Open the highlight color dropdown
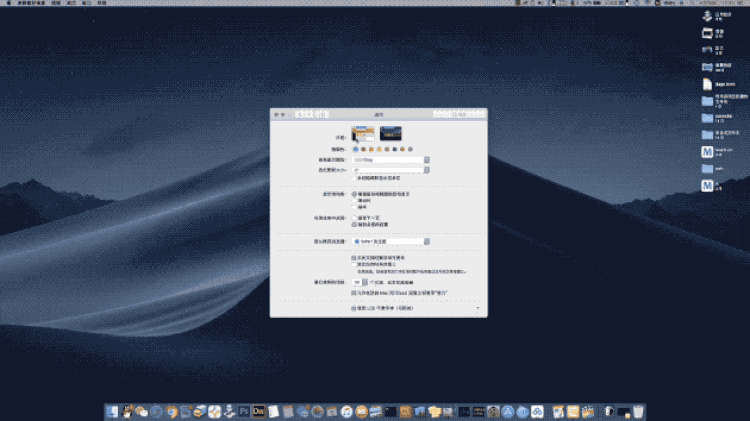Screen dimensions: 750x421 (391, 160)
